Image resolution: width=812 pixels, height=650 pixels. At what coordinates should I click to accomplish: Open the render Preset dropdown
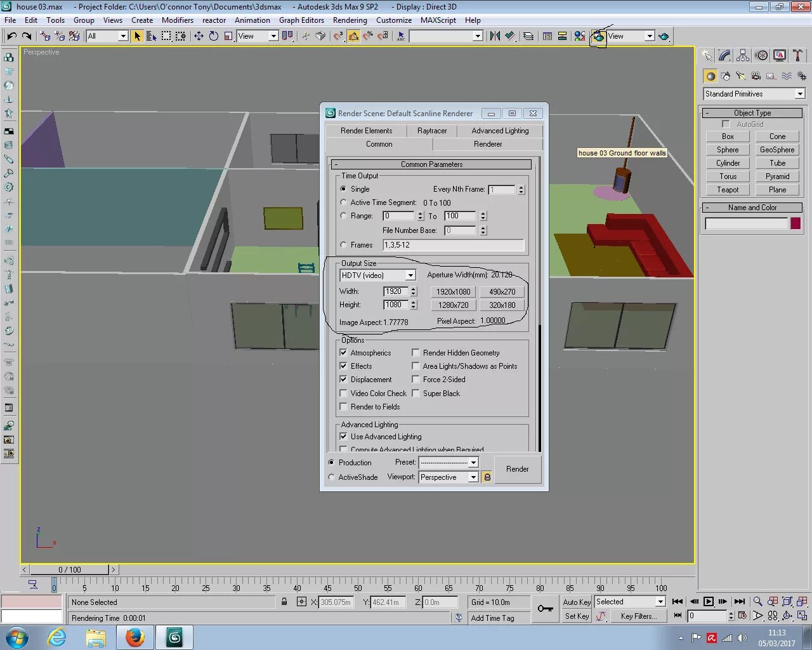click(x=449, y=462)
